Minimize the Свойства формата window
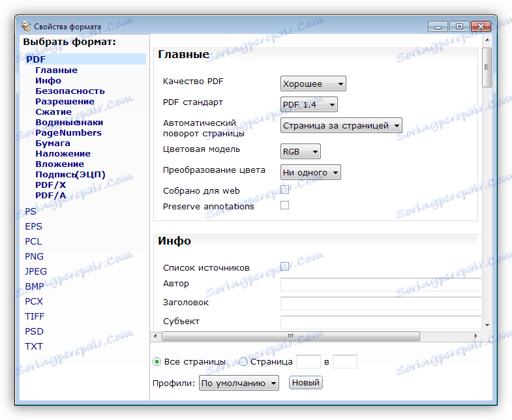This screenshot has width=512, height=420. [438, 27]
